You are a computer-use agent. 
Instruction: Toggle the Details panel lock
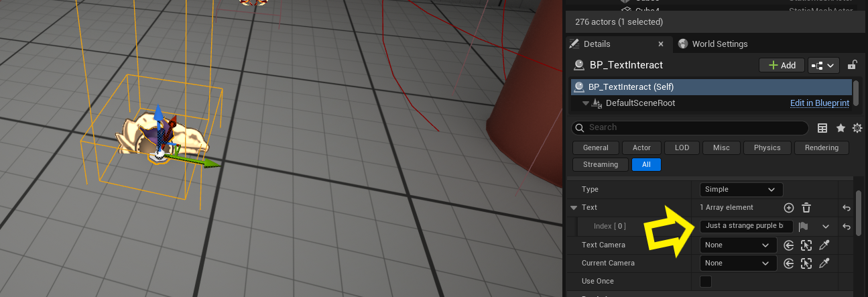click(852, 65)
